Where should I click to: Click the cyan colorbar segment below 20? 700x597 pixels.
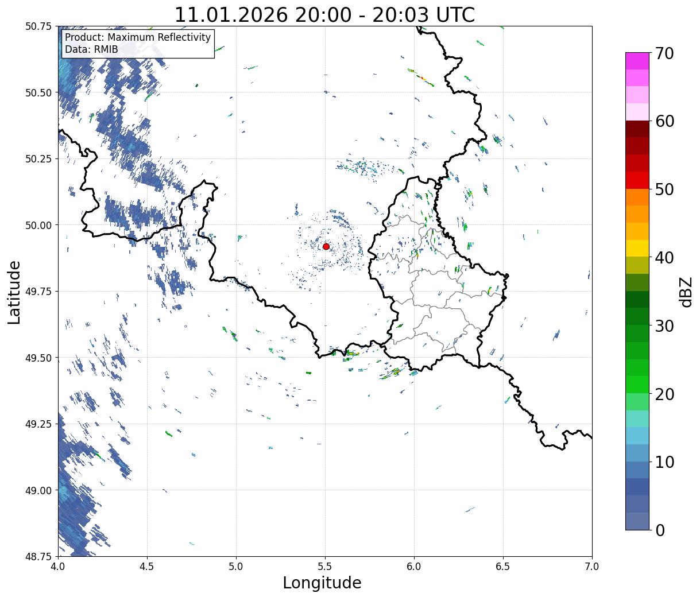pyautogui.click(x=637, y=418)
